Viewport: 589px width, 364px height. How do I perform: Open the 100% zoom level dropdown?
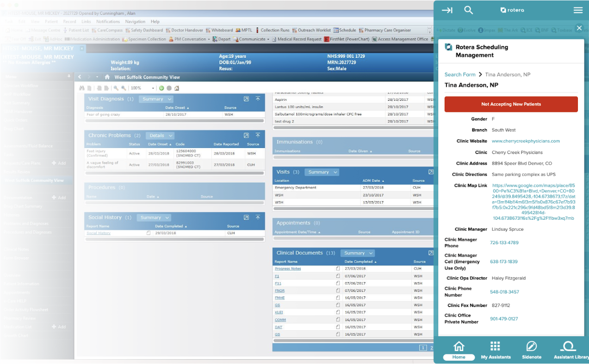click(153, 88)
